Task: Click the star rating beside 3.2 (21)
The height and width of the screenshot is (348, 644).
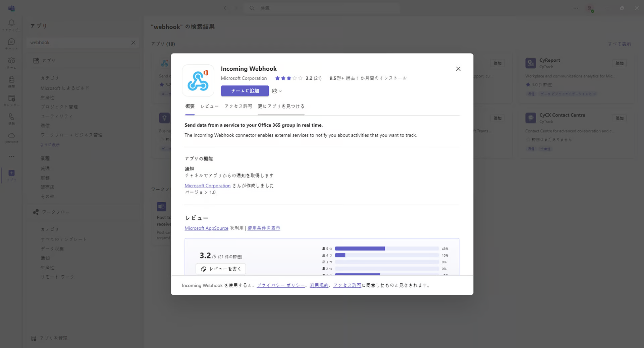Action: click(289, 78)
